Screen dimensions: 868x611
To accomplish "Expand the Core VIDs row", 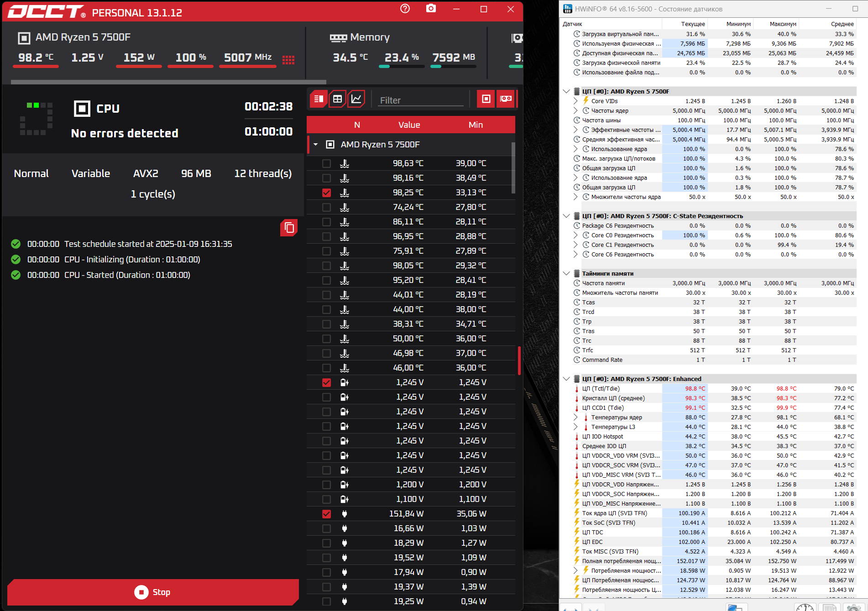I will coord(575,101).
